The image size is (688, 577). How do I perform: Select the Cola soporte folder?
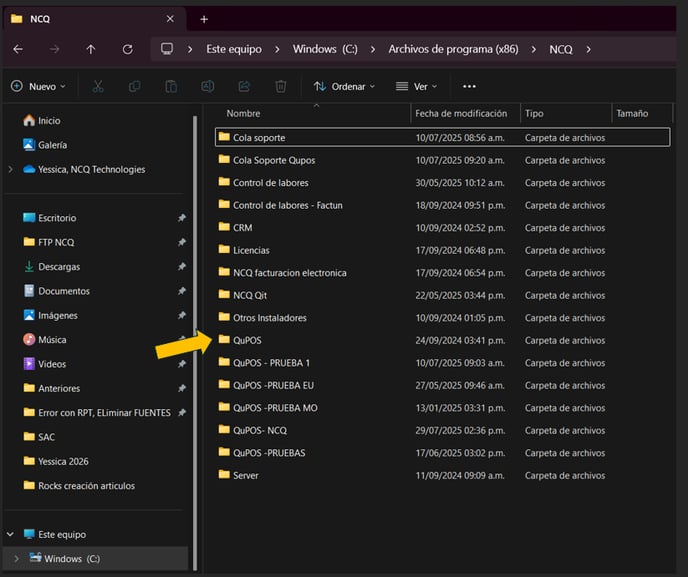[x=442, y=137]
